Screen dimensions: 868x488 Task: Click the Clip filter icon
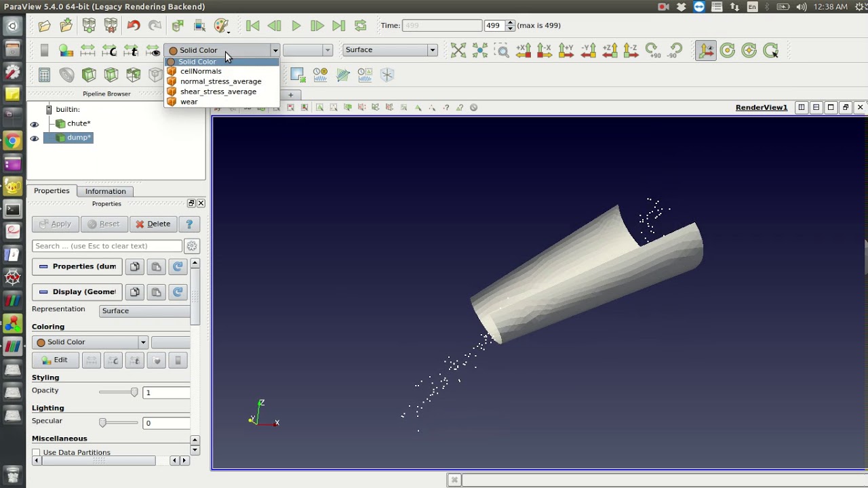pos(89,75)
